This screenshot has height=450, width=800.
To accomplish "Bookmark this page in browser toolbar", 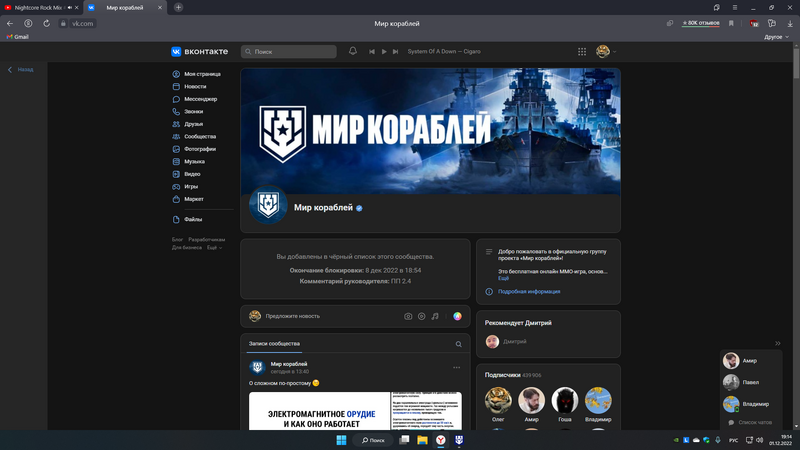I will [x=731, y=23].
